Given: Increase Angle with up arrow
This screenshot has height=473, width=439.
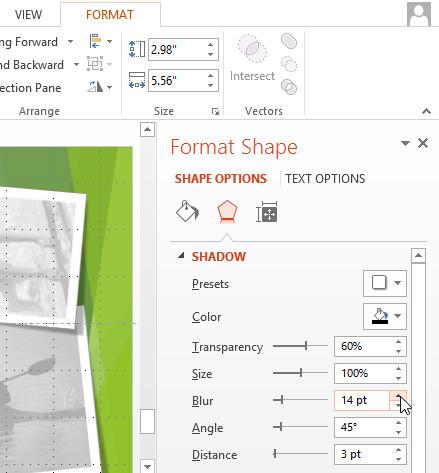Looking at the screenshot, I should pyautogui.click(x=398, y=423).
